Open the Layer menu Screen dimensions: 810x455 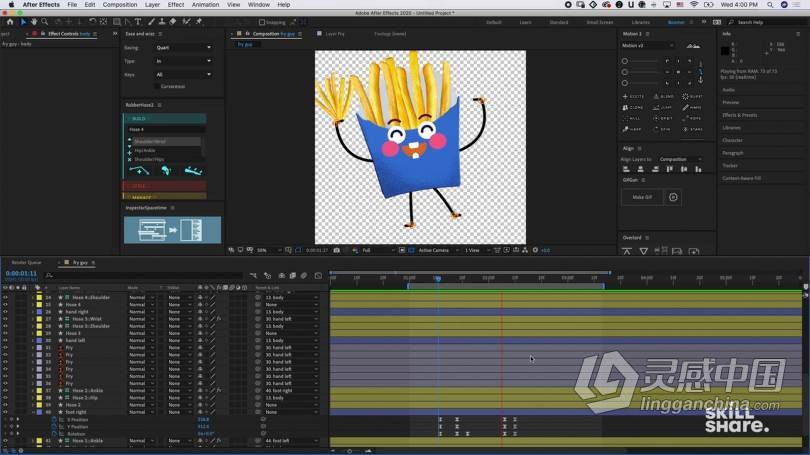pyautogui.click(x=152, y=5)
